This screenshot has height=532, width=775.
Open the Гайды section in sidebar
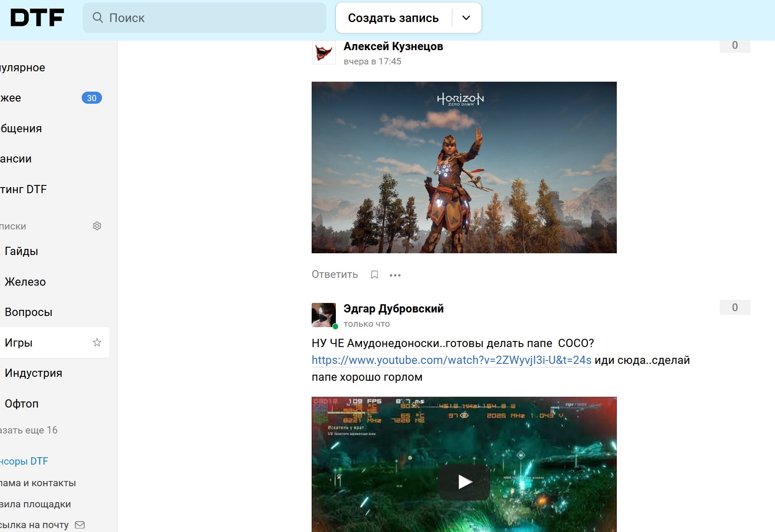(22, 251)
